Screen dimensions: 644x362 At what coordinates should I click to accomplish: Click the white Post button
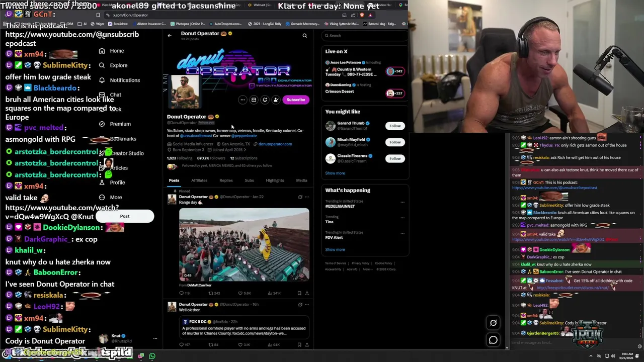click(125, 216)
